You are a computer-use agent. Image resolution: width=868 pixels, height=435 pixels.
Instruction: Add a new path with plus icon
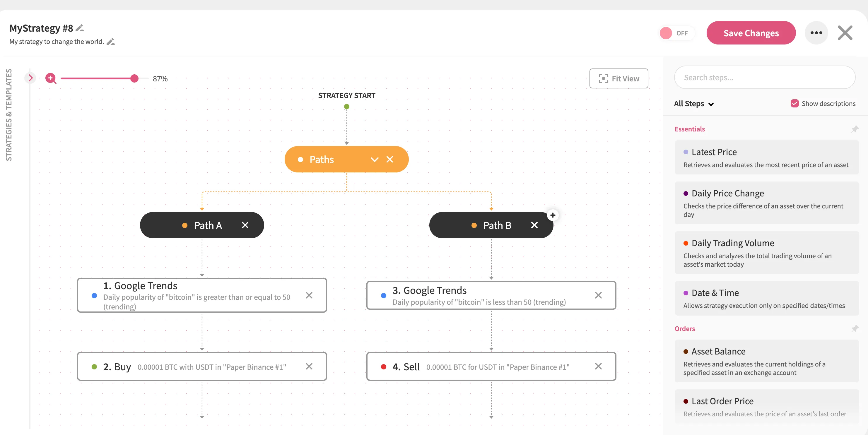click(553, 215)
